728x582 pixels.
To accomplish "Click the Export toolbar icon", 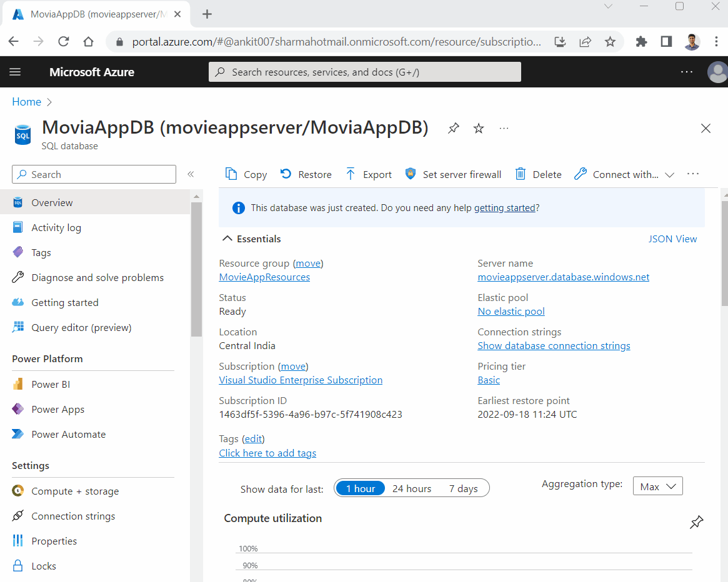I will 351,174.
